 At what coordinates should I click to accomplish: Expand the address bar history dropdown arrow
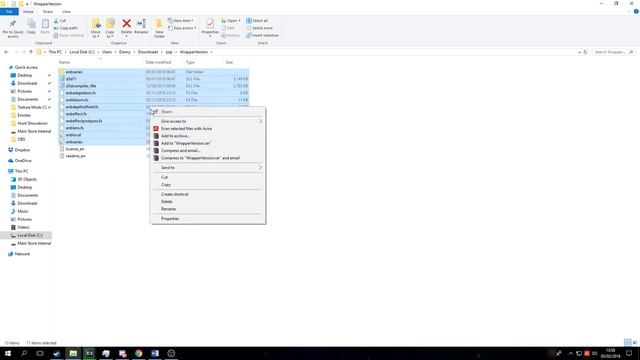(x=579, y=52)
